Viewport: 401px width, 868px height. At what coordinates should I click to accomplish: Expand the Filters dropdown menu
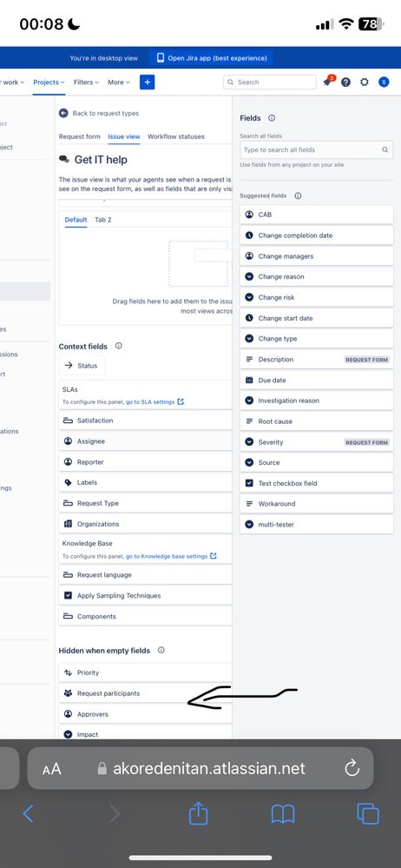(x=86, y=82)
